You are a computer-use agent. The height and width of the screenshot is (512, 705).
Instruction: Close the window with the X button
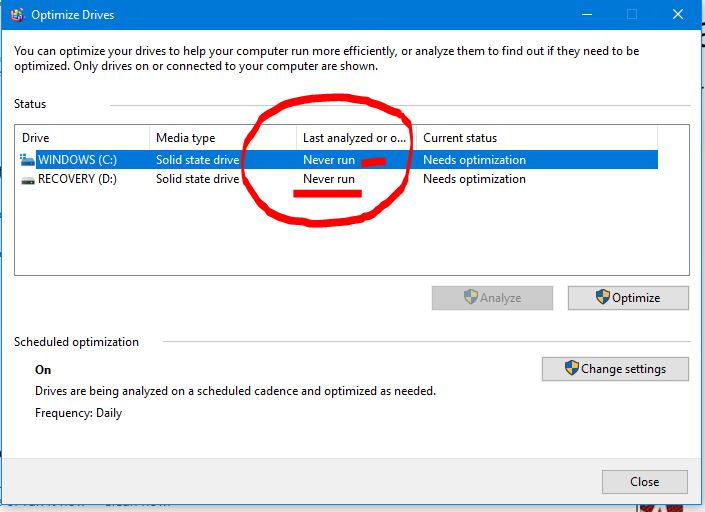pos(678,14)
